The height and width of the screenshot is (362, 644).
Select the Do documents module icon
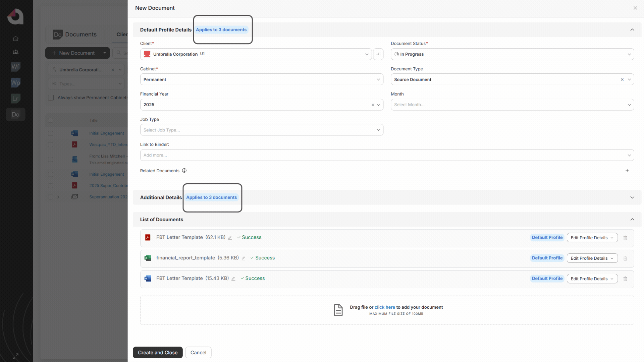pyautogui.click(x=15, y=114)
